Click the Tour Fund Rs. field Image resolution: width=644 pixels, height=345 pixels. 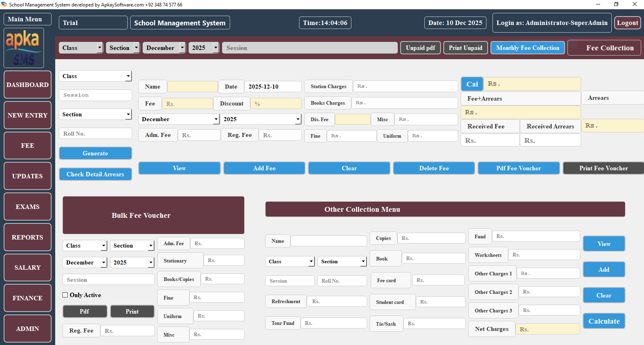point(334,323)
